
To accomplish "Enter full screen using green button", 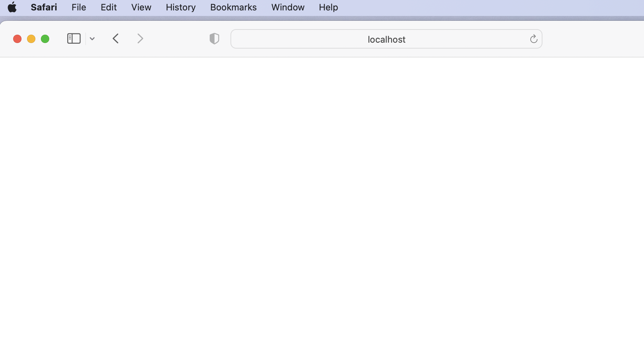I will [x=45, y=39].
